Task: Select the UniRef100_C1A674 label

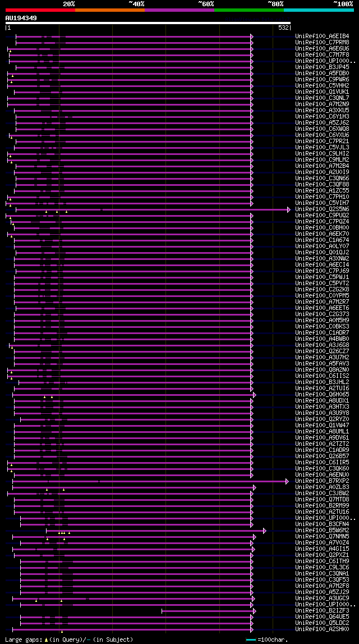Action: 322,240
